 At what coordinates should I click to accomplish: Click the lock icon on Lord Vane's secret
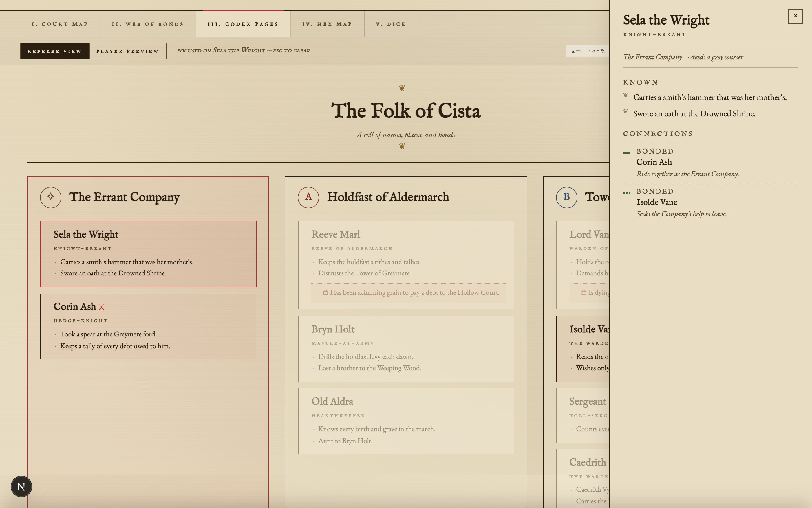click(584, 292)
